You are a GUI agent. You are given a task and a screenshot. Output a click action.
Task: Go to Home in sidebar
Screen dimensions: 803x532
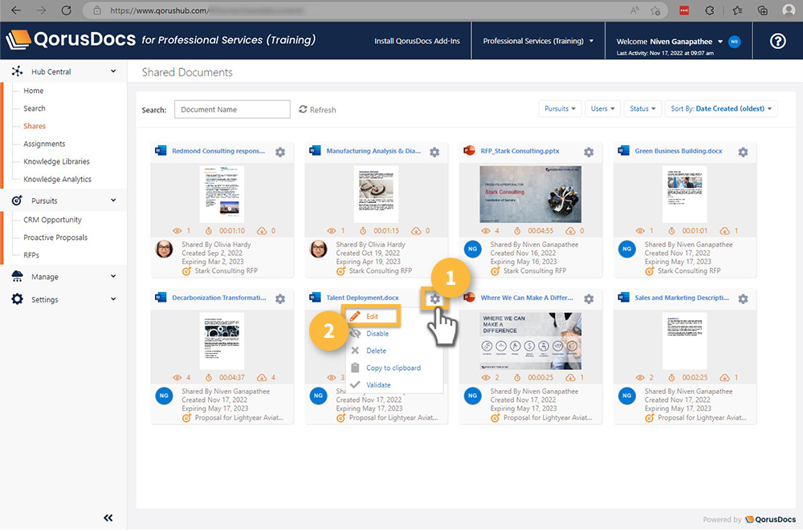tap(33, 91)
